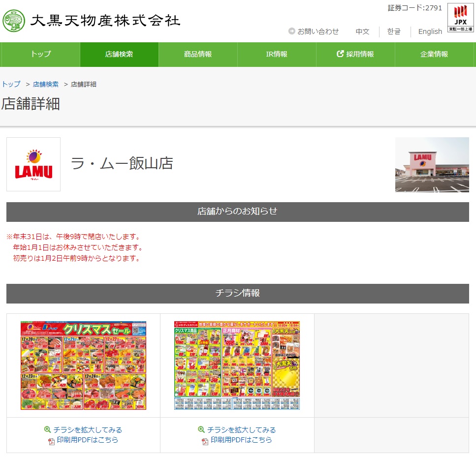Click the 店舗詳細 page title

31,104
